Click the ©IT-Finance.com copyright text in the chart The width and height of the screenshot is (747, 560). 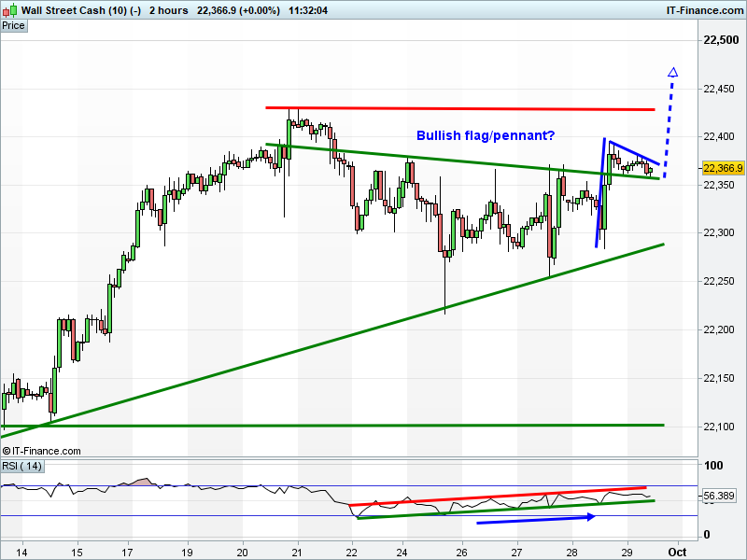[x=41, y=451]
